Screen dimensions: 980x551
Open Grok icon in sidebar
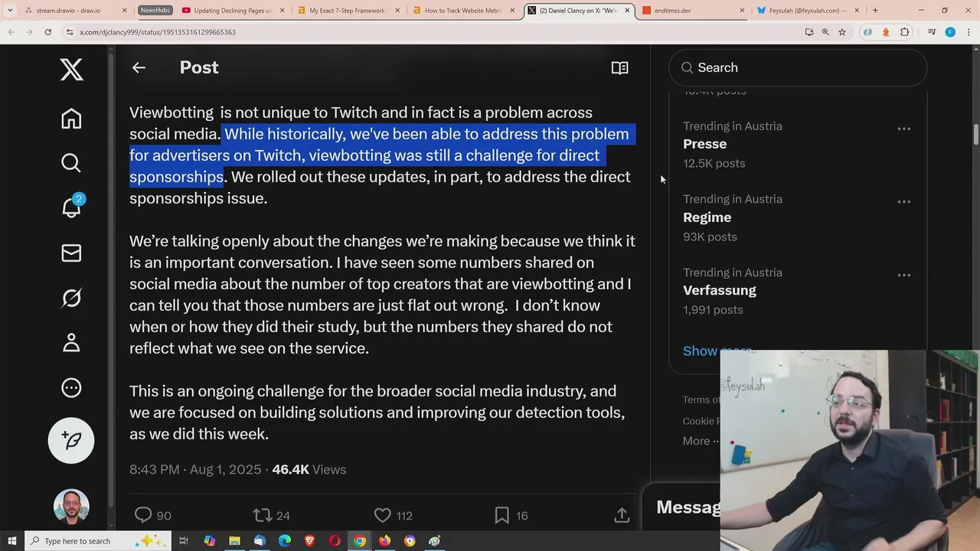(x=71, y=298)
